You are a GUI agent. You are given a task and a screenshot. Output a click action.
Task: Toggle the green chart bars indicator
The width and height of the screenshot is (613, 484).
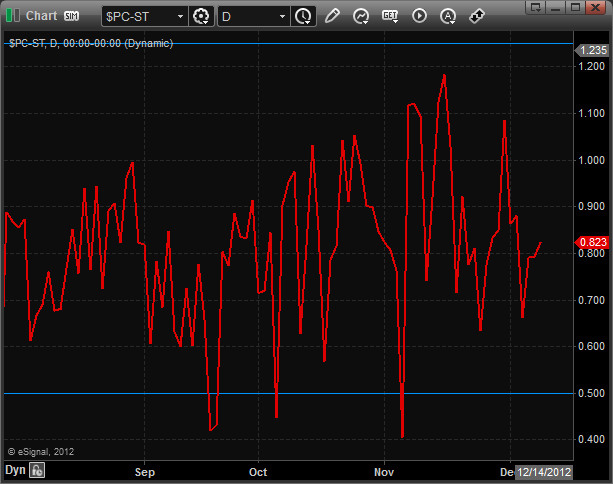[x=13, y=16]
